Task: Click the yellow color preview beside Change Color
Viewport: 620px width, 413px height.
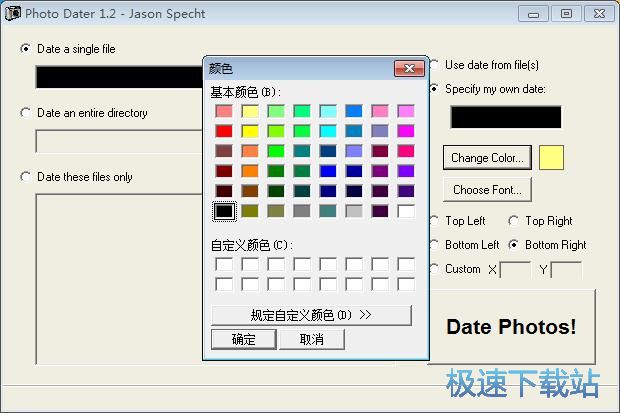Action: (551, 157)
